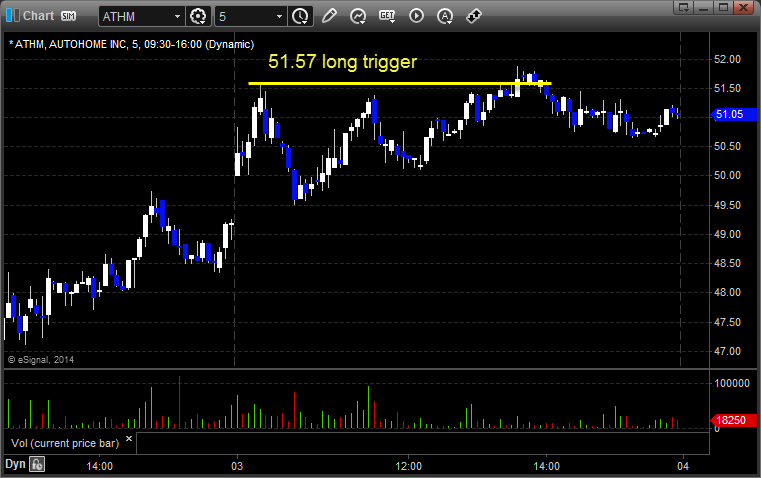Open the ATHM symbol dropdown
This screenshot has height=478, width=761.
tap(177, 16)
